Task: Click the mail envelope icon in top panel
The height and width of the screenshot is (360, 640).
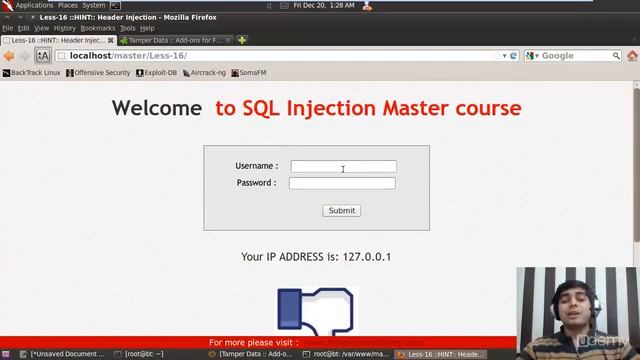Action: click(x=284, y=6)
